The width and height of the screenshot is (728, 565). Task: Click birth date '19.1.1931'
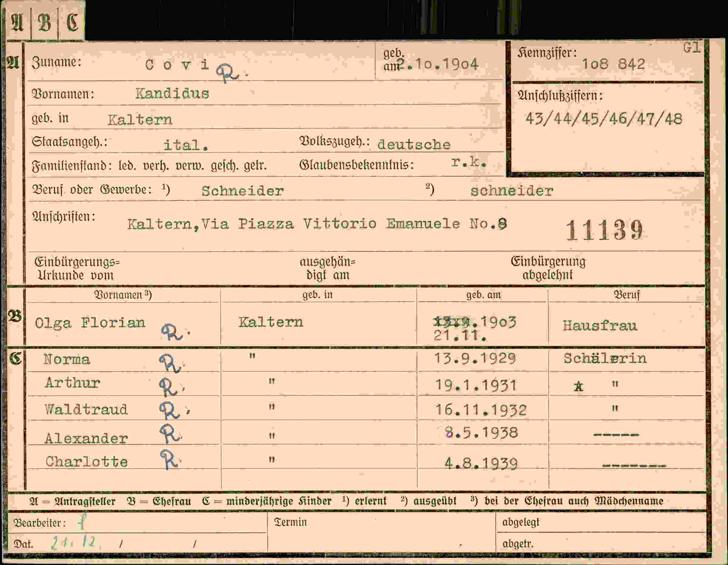[476, 386]
